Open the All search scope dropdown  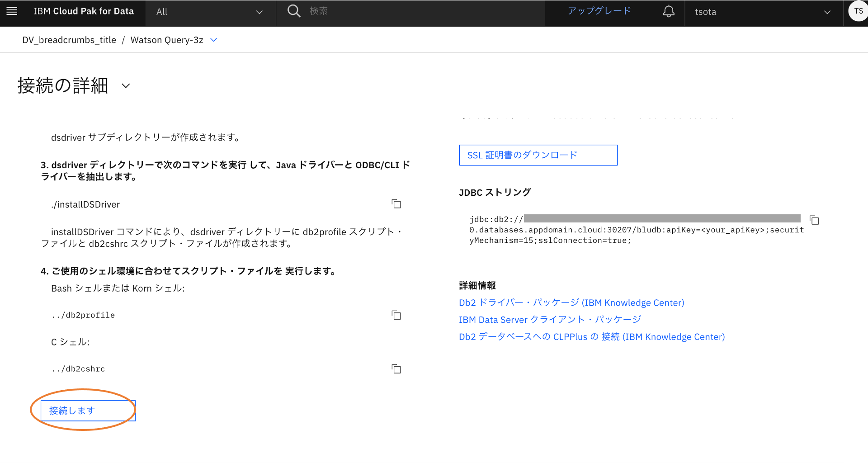[x=210, y=12]
